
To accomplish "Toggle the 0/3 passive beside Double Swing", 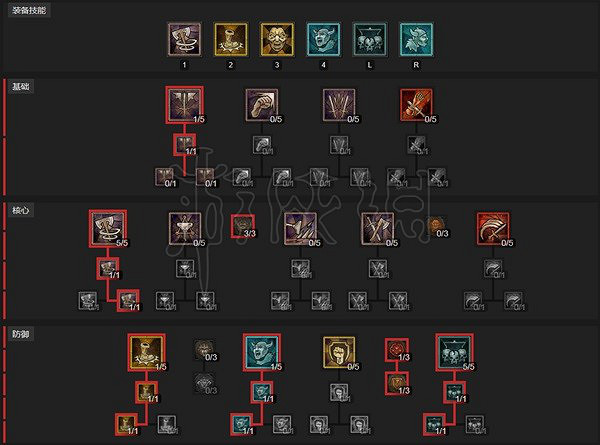I will click(x=435, y=226).
